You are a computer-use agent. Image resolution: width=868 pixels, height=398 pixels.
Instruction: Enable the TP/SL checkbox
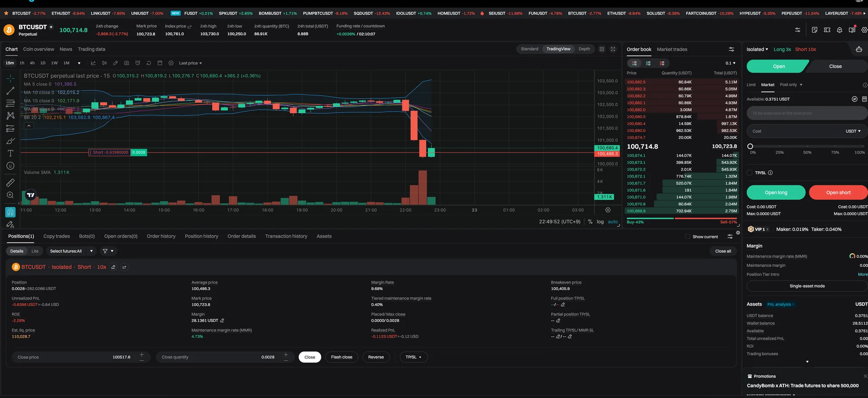[x=750, y=173]
